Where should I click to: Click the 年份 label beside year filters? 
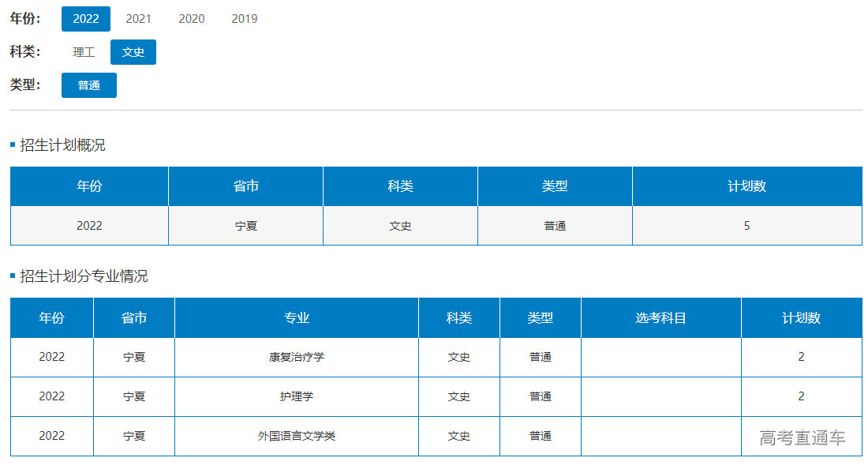pos(25,19)
